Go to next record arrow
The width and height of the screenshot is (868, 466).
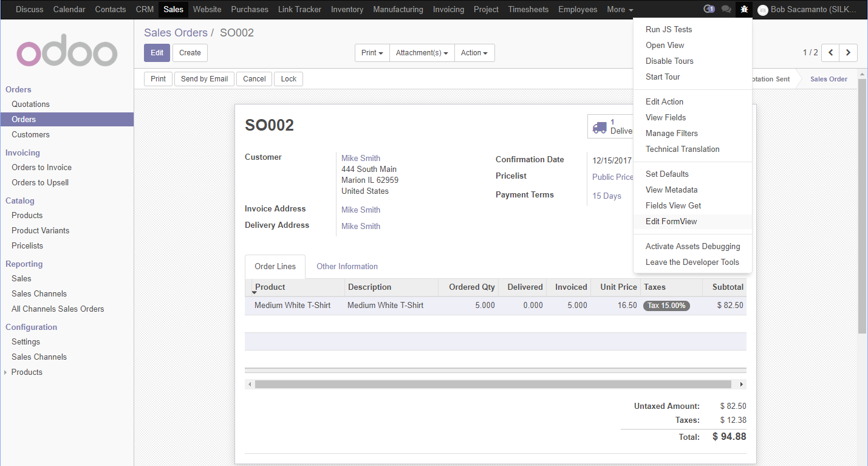[849, 53]
